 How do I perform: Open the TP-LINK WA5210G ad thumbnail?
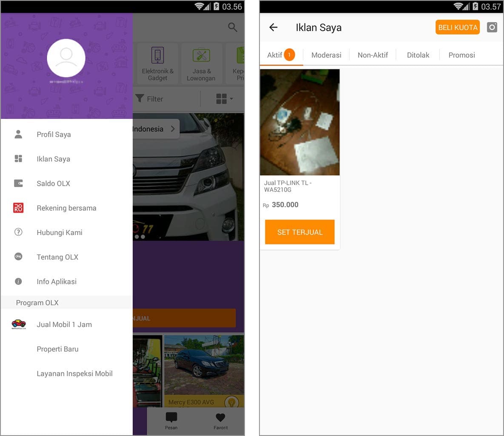(x=300, y=122)
